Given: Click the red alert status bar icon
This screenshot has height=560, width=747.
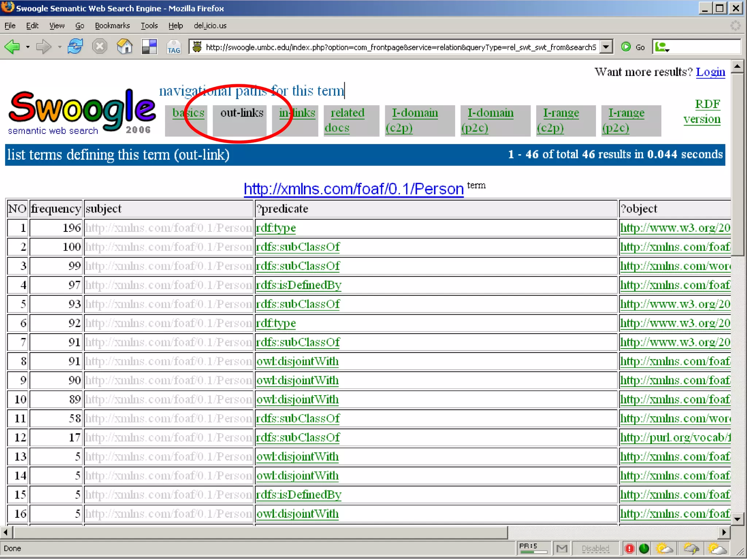Looking at the screenshot, I should click(x=630, y=548).
